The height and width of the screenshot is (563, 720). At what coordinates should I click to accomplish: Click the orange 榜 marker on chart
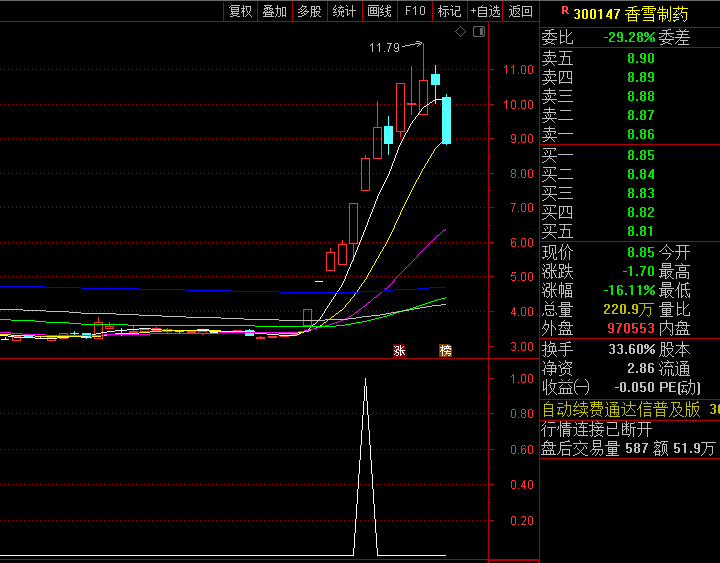[x=445, y=351]
